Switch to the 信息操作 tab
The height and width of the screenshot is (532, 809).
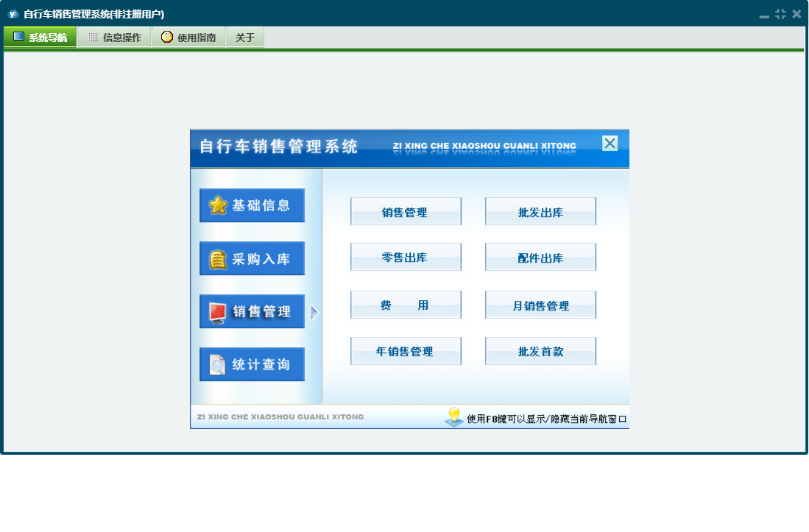pyautogui.click(x=114, y=37)
